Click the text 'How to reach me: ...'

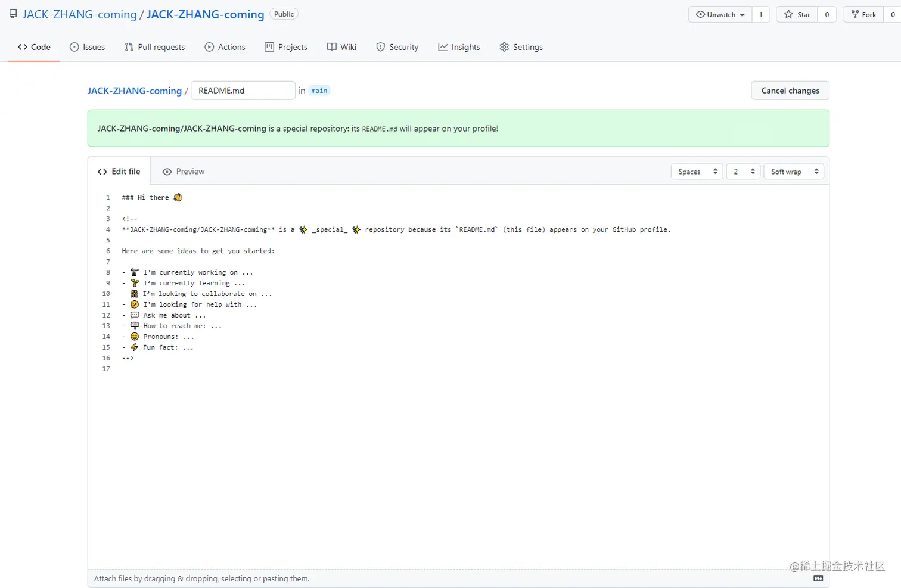[x=182, y=326]
